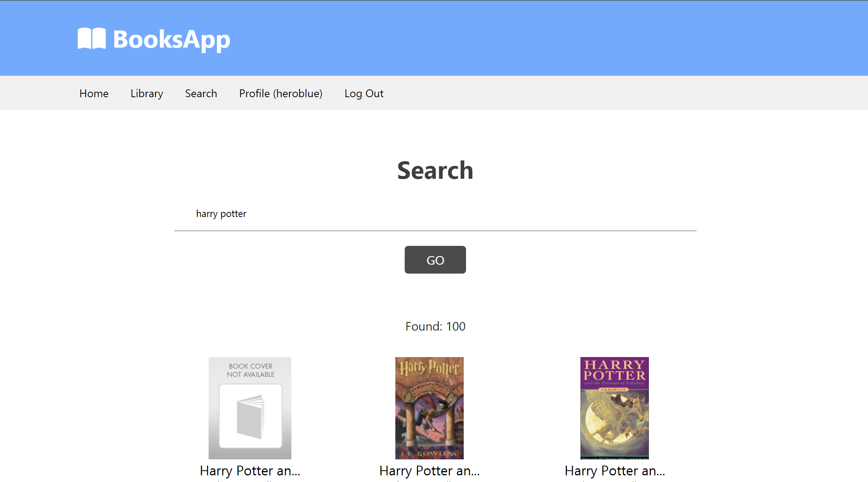Click title under the placeholder cover
This screenshot has height=482, width=868.
pyautogui.click(x=250, y=471)
